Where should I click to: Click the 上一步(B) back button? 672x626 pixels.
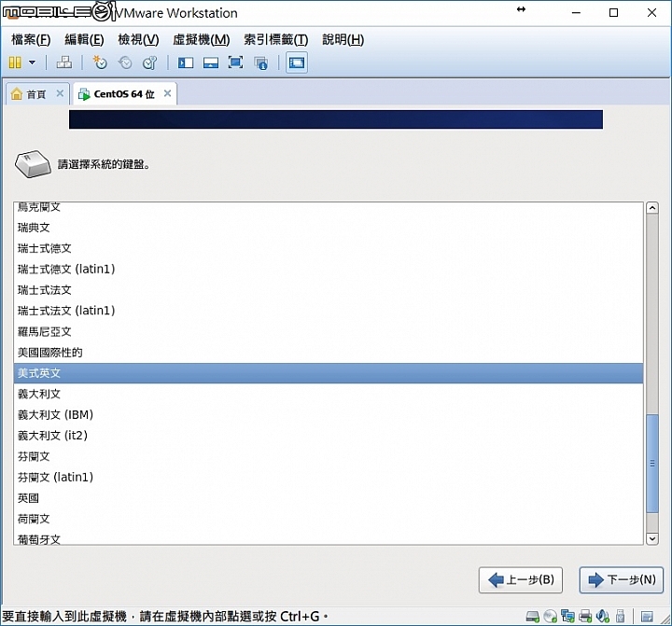pyautogui.click(x=521, y=580)
